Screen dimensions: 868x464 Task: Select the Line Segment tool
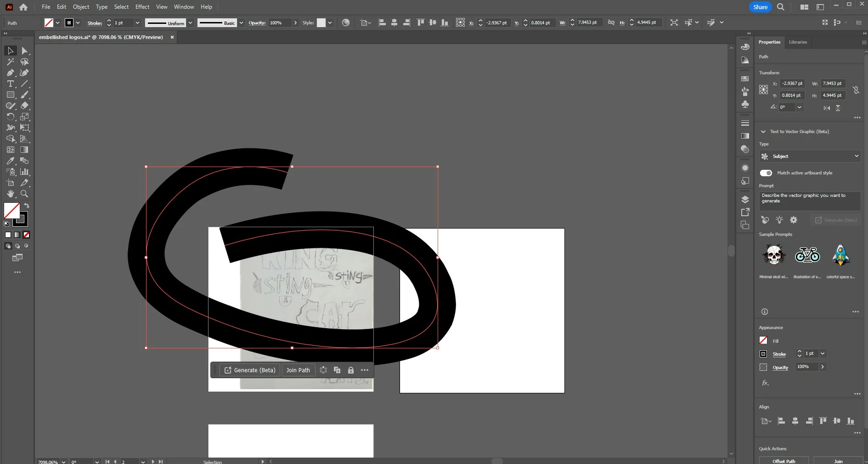pyautogui.click(x=25, y=84)
